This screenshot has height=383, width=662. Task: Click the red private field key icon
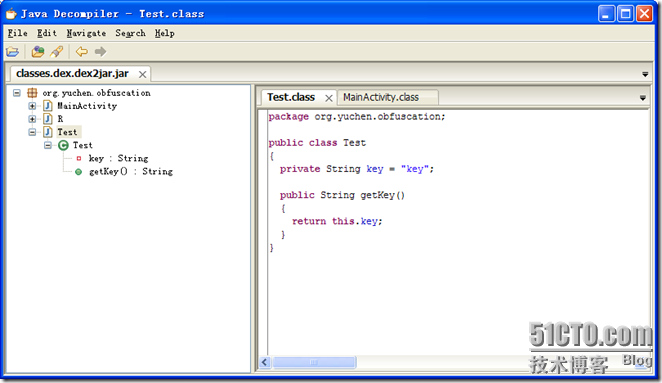coord(79,159)
